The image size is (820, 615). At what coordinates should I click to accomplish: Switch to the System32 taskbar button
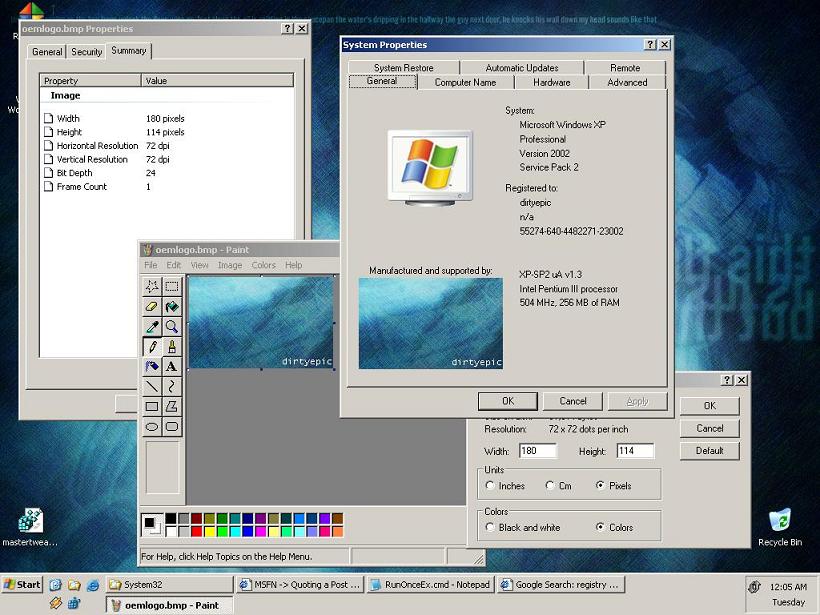pyautogui.click(x=169, y=585)
